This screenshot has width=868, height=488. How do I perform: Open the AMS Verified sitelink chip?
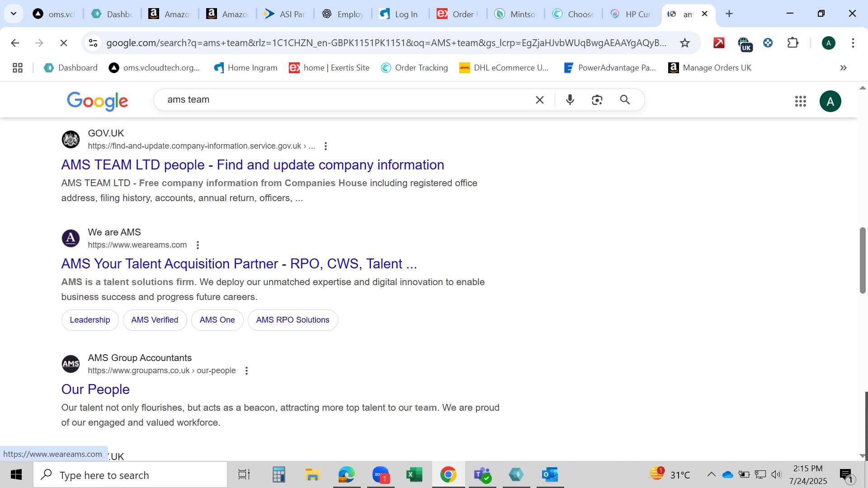click(155, 320)
